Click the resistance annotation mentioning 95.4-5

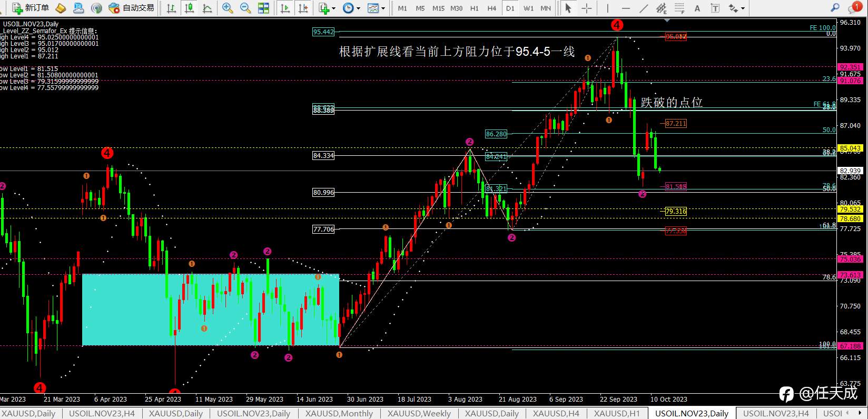click(x=457, y=52)
